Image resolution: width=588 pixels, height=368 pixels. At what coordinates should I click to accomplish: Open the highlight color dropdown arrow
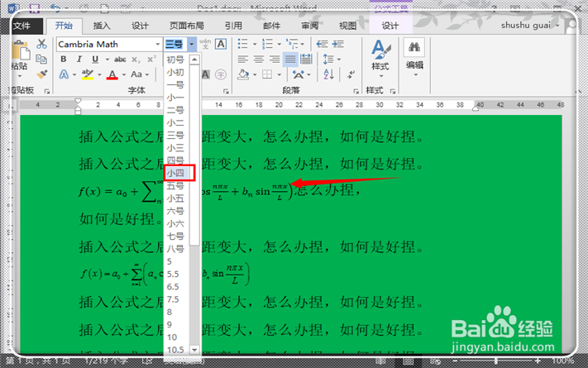pos(99,74)
